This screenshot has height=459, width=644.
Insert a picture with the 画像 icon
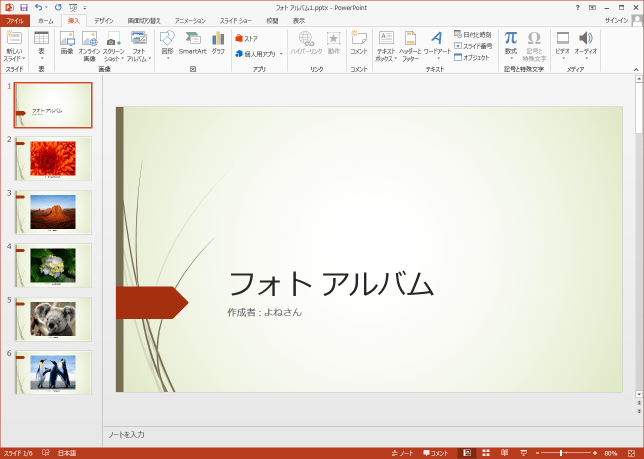pos(66,42)
